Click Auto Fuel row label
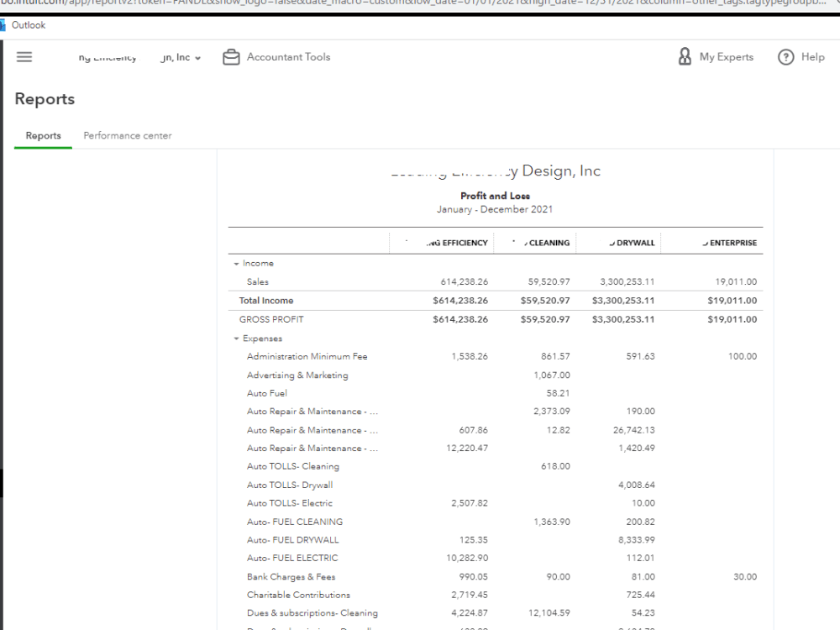This screenshot has height=630, width=840. pyautogui.click(x=267, y=393)
